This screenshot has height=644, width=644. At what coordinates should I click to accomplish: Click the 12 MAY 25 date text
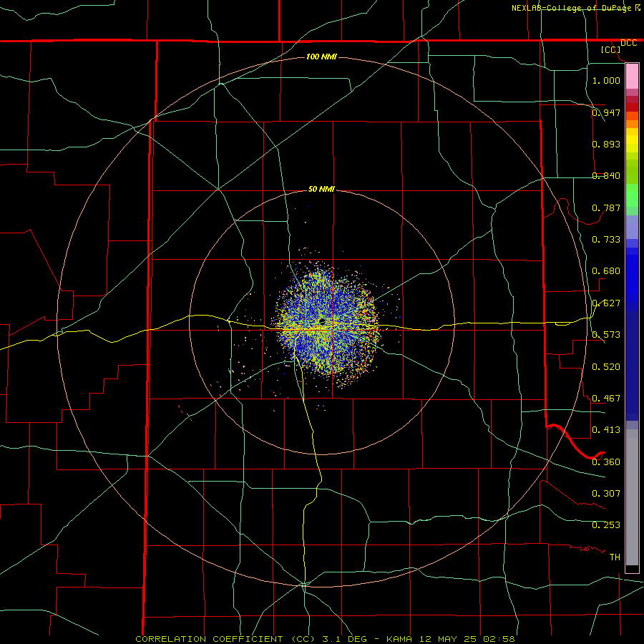(447, 639)
